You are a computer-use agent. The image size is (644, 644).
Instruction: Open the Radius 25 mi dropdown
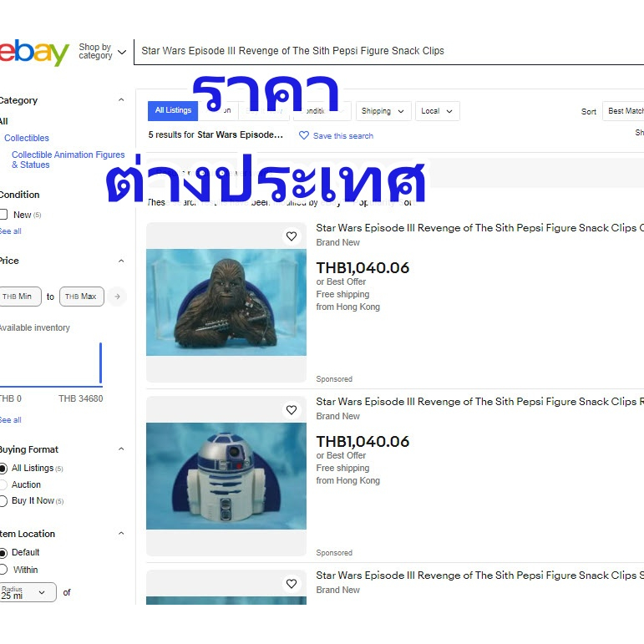pyautogui.click(x=28, y=592)
